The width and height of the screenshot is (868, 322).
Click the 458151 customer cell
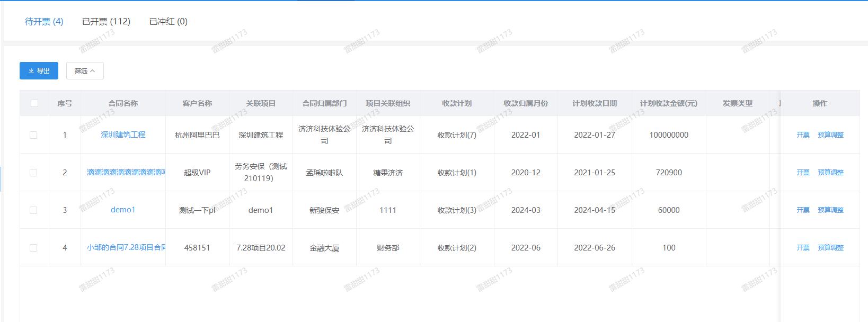pos(197,248)
